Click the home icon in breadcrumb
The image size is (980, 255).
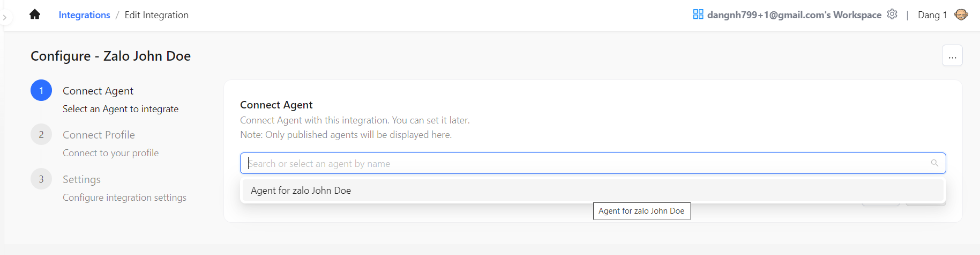(35, 14)
